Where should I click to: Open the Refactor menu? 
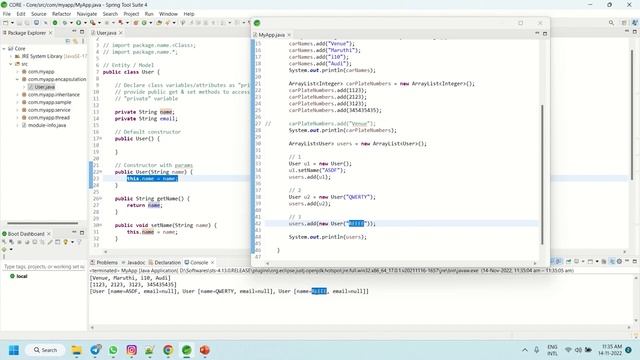pos(61,14)
